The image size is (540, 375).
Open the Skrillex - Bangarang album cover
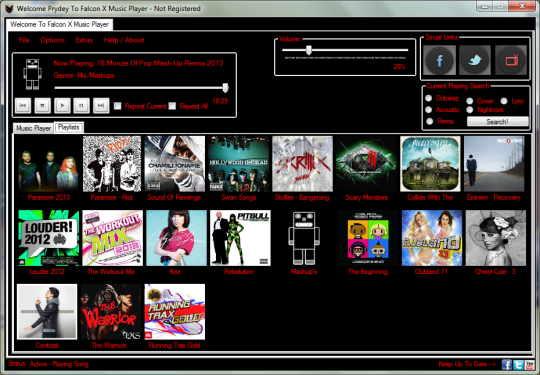302,164
